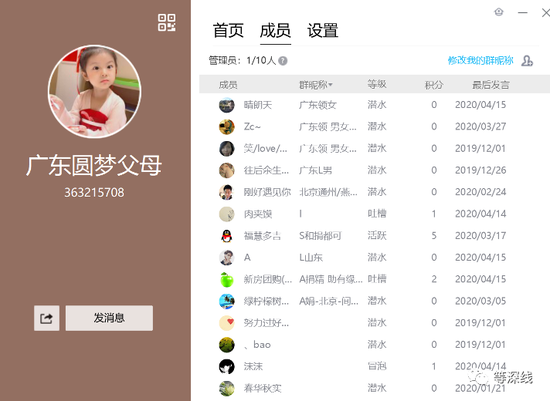The width and height of the screenshot is (550, 401).
Task: Select member name 肉夹馍
Action: coord(258,214)
